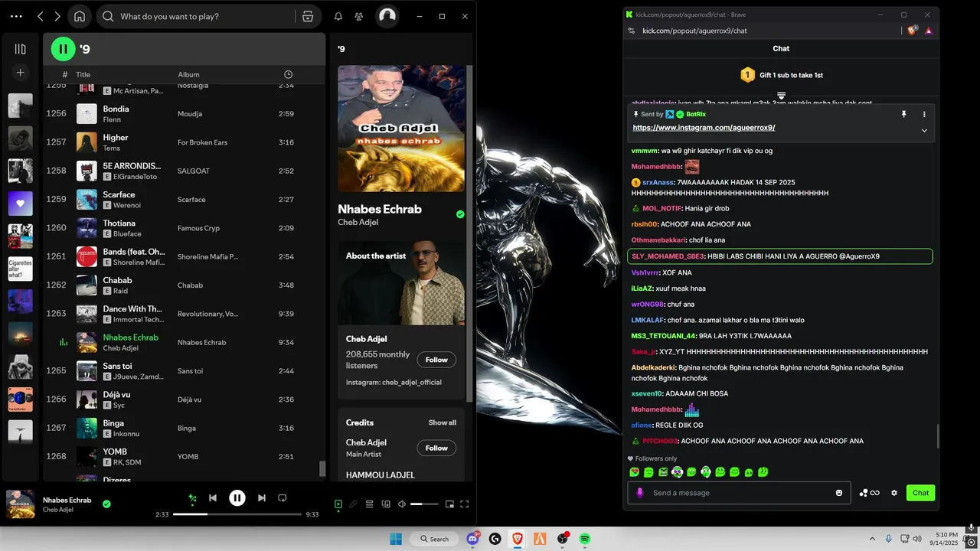
Task: Pause the playlist with the green header button
Action: tap(64, 49)
